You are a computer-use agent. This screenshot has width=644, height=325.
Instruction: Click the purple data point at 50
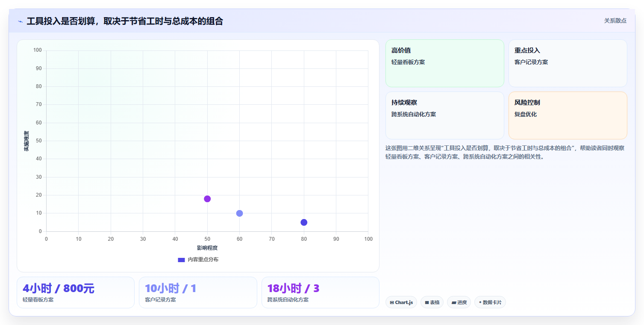(207, 199)
